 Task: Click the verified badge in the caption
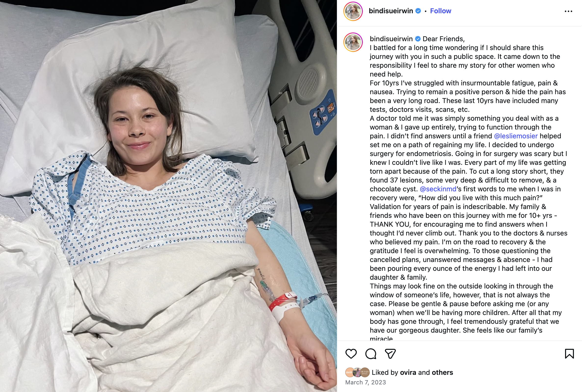coord(418,39)
